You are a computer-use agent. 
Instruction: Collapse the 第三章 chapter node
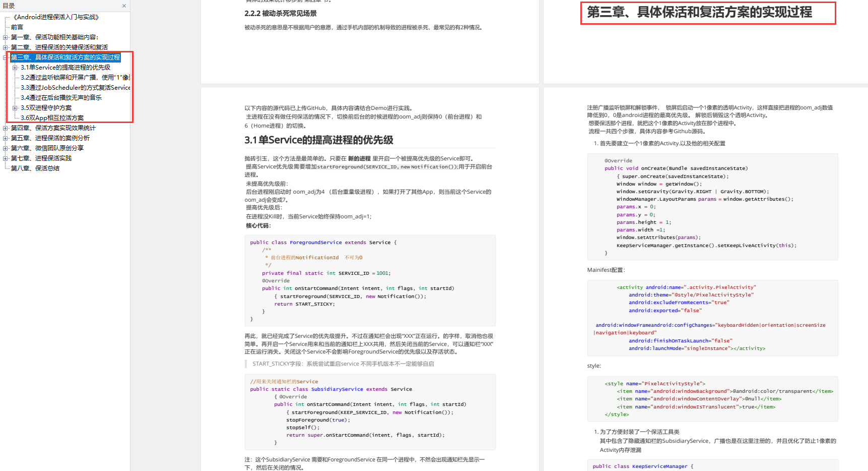point(6,57)
